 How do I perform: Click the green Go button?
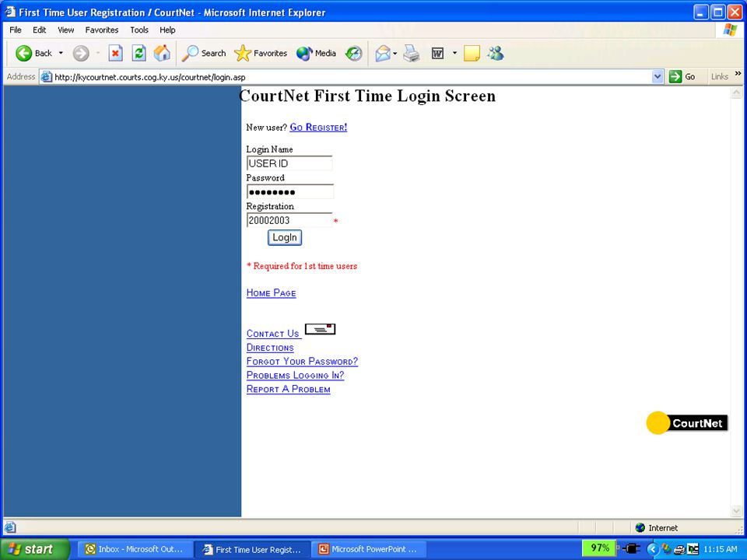[682, 77]
